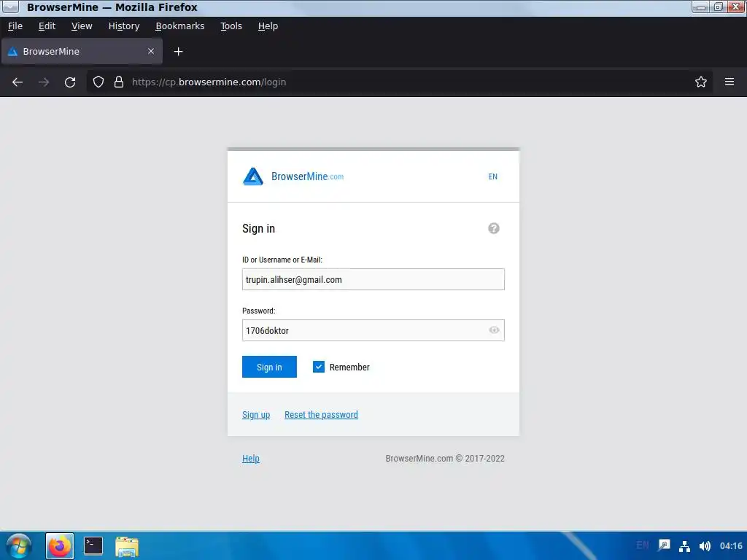The width and height of the screenshot is (747, 560).
Task: Open a new tab with the plus button
Action: 178,52
